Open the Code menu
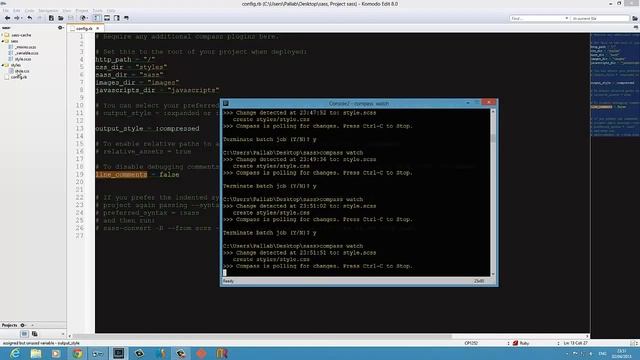640x360 pixels. coord(30,11)
